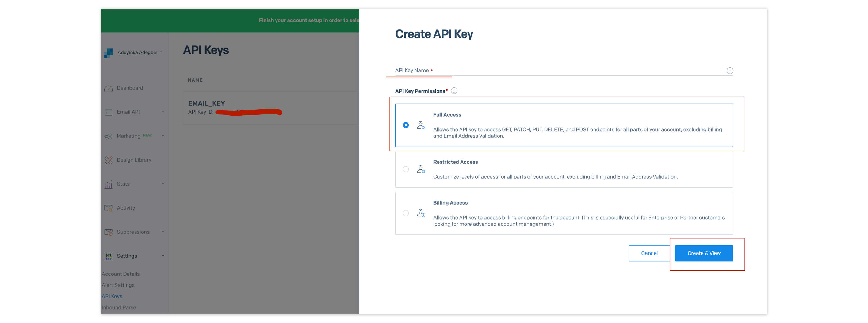Select the Full Access radio button
This screenshot has height=323, width=868.
pos(406,125)
